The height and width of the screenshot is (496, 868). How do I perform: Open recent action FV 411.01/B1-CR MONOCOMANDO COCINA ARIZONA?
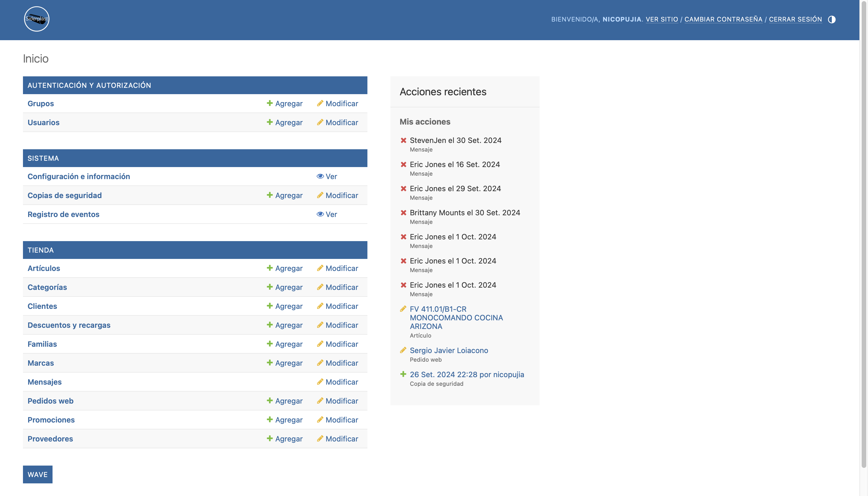tap(456, 317)
